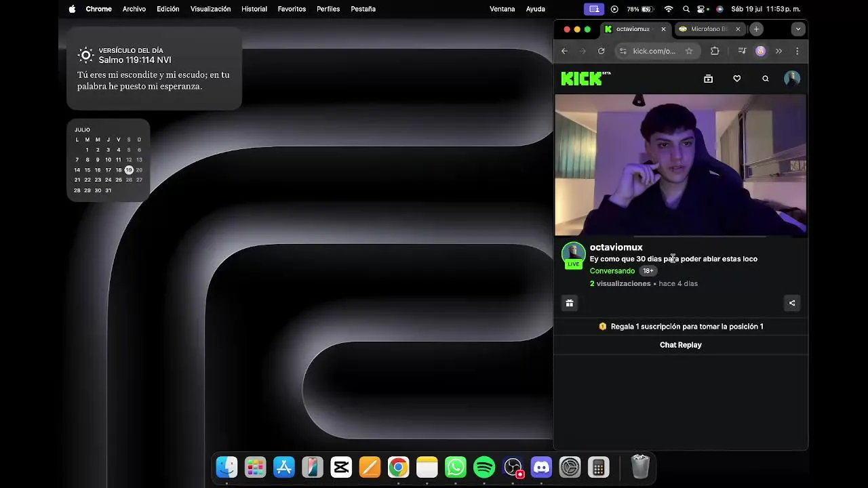Image resolution: width=868 pixels, height=488 pixels.
Task: Open App Store from the Dock
Action: pos(284,467)
